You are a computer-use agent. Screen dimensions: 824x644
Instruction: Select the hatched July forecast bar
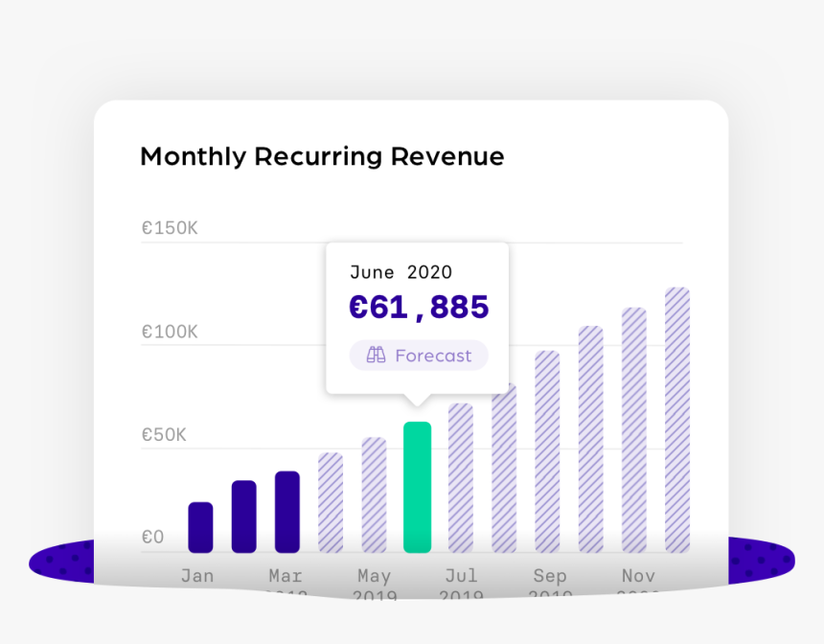(461, 478)
